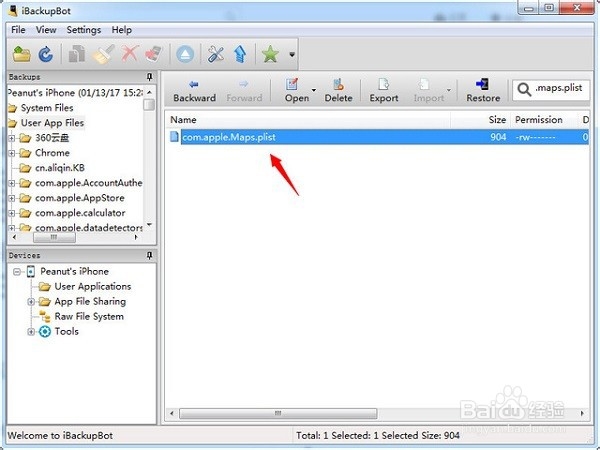This screenshot has width=600, height=450.
Task: Expand the 360云盘 folder
Action: pos(12,138)
